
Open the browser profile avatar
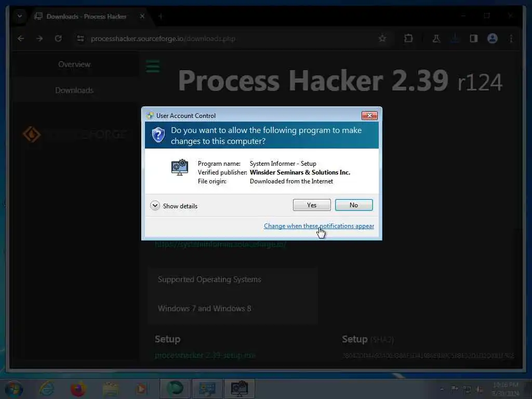[493, 38]
